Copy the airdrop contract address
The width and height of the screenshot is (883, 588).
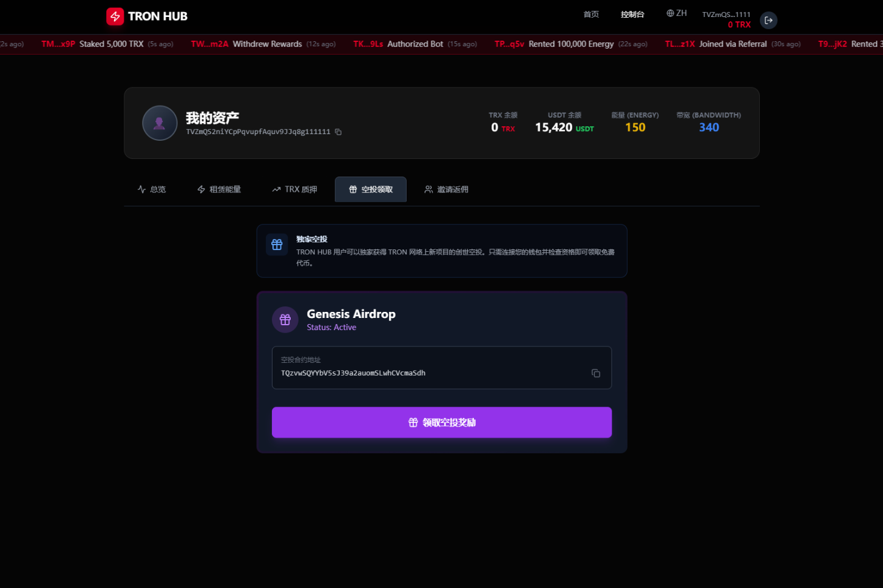(595, 373)
